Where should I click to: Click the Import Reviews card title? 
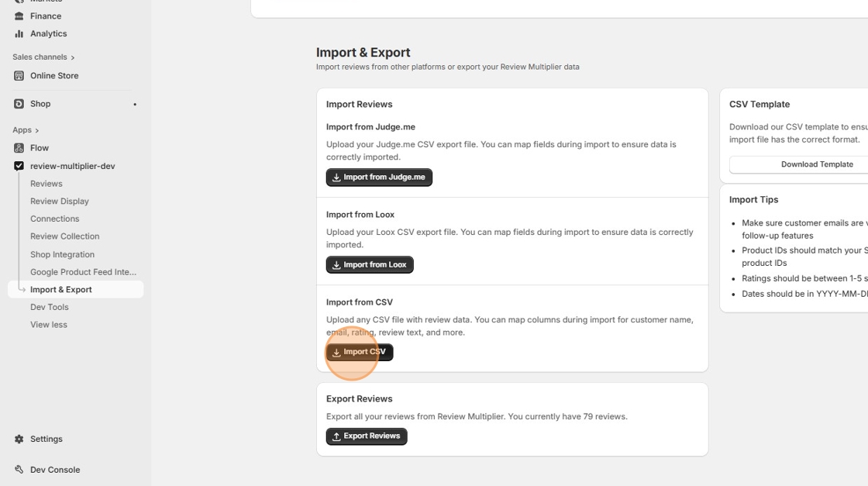pyautogui.click(x=360, y=105)
